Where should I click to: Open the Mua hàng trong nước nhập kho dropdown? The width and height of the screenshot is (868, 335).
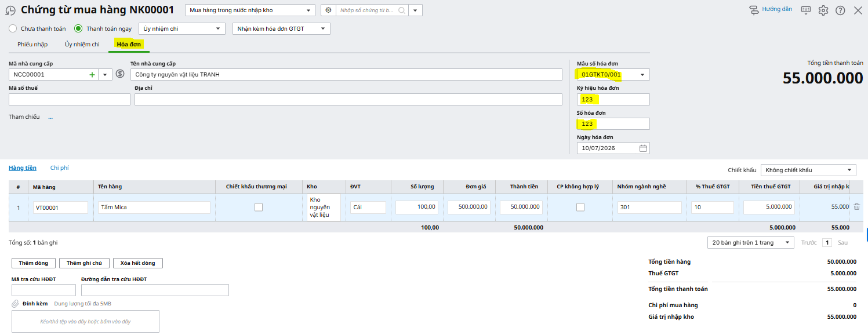(x=250, y=10)
